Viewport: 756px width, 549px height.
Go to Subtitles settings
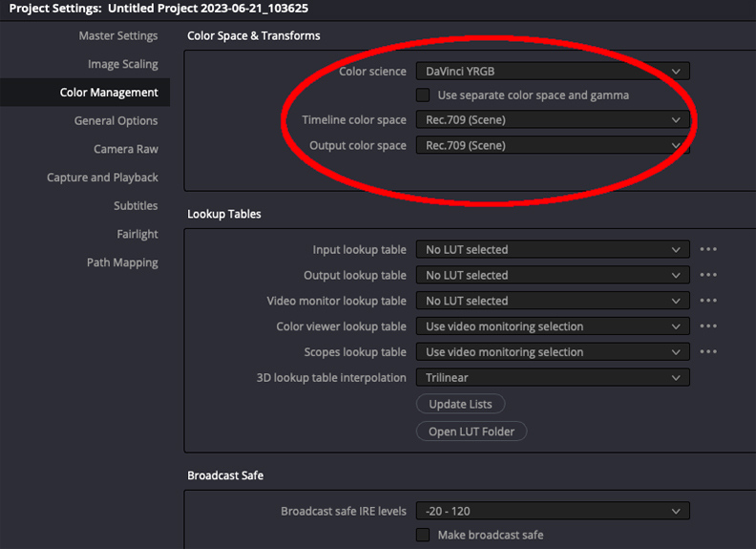pos(136,206)
